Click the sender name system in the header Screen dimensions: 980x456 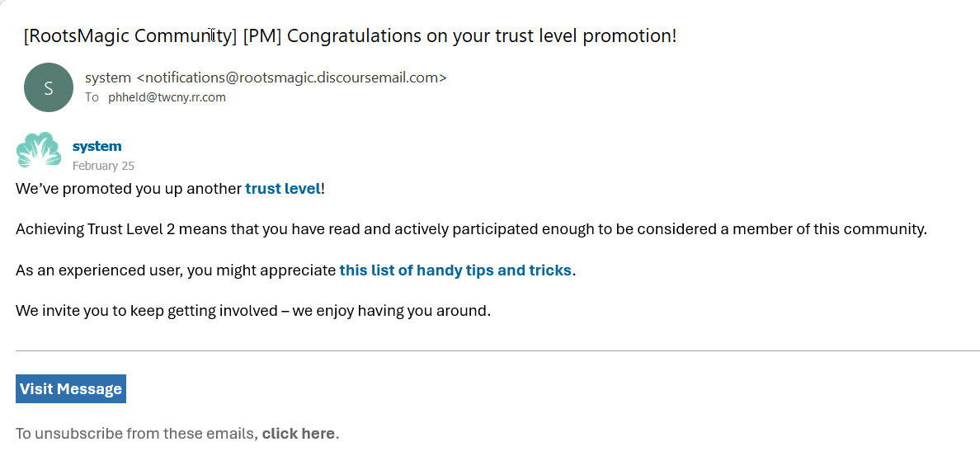click(107, 78)
